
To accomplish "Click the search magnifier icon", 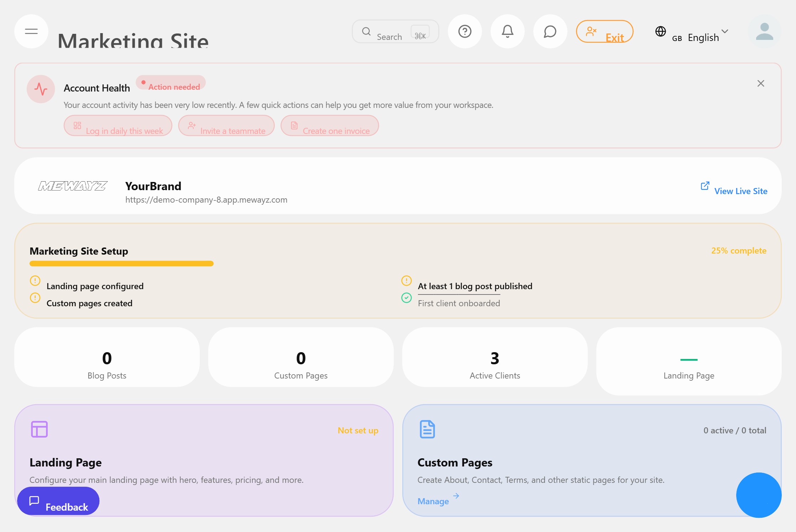I will (x=366, y=31).
